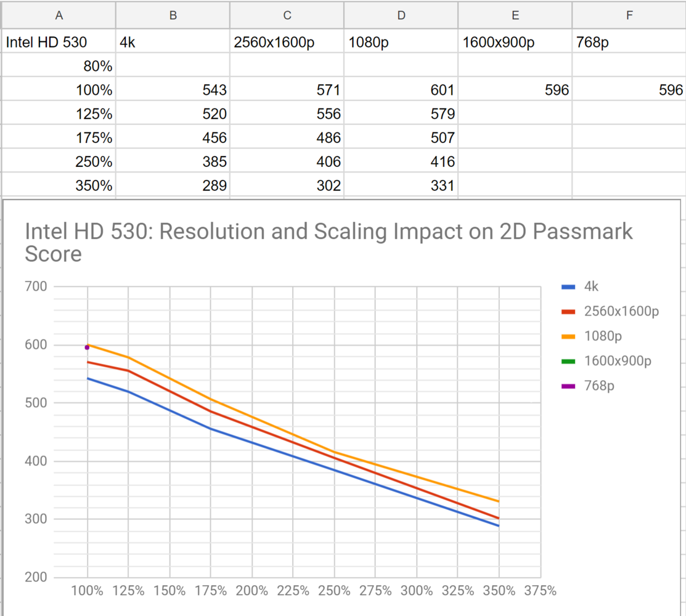Screen dimensions: 686x616
Task: Select the 1080p legend entry
Action: pyautogui.click(x=592, y=336)
